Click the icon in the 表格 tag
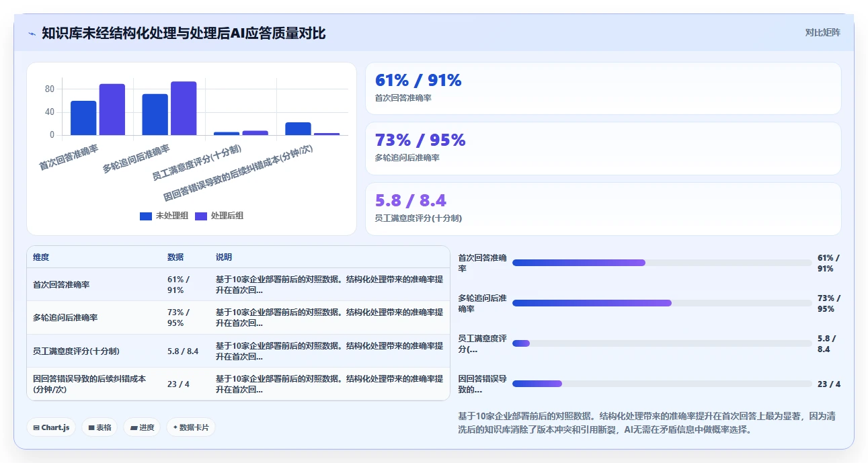The height and width of the screenshot is (463, 868). (91, 427)
